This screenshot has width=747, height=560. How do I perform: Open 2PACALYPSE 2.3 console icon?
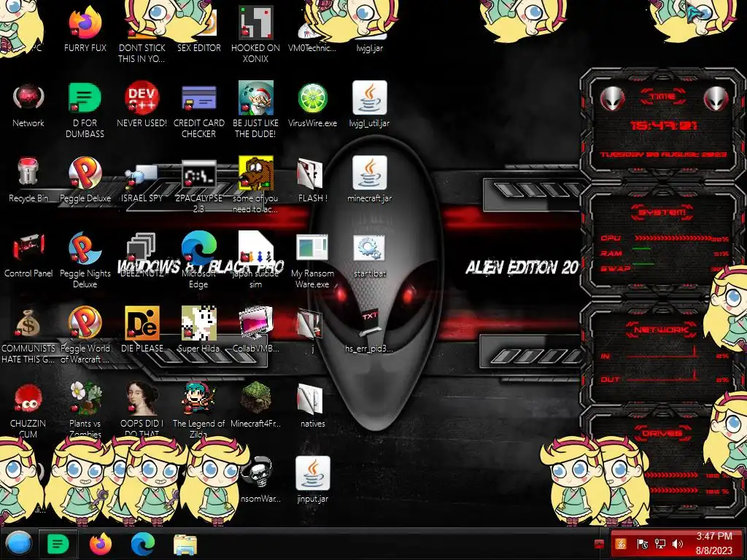(198, 174)
